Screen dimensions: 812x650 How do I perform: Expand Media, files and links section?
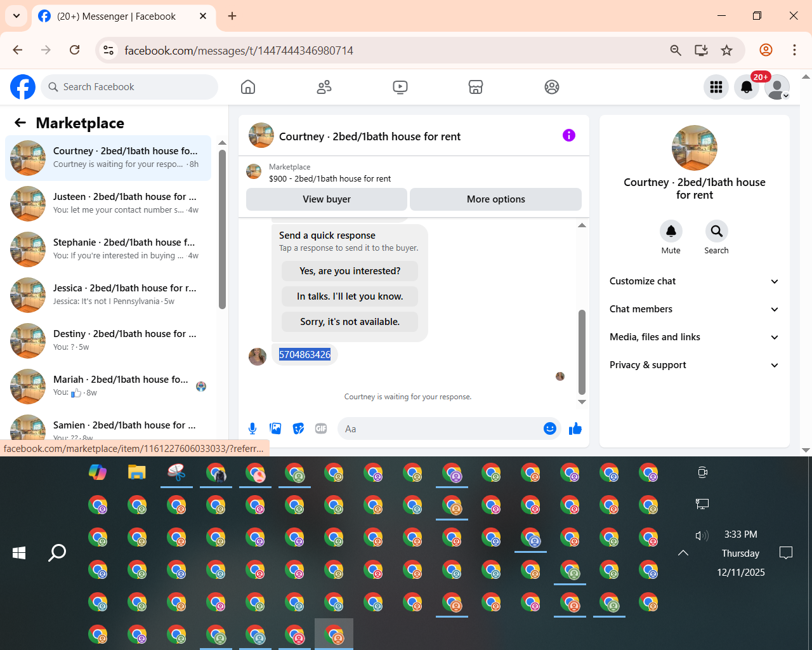(x=695, y=337)
